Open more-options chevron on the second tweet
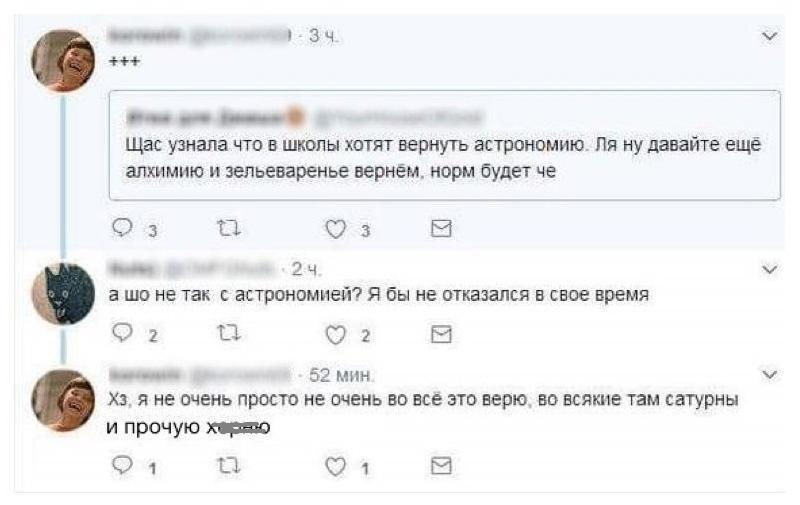 769,270
